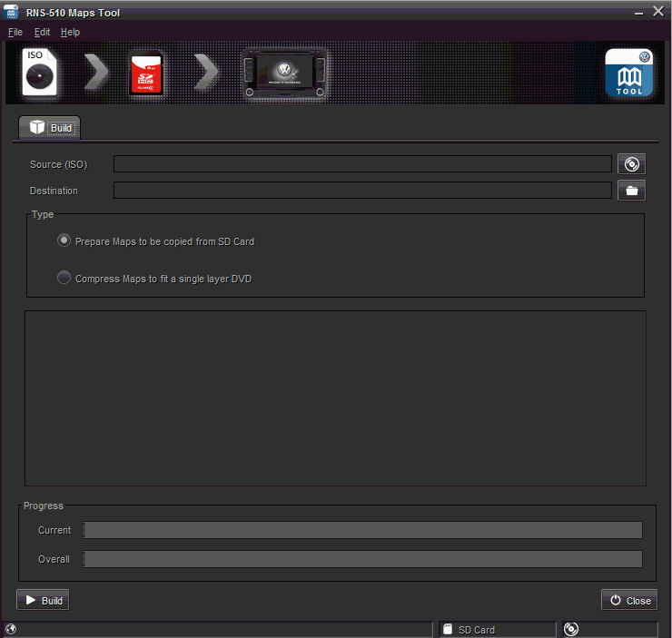Click the first arrow chevron in banner

tap(96, 74)
